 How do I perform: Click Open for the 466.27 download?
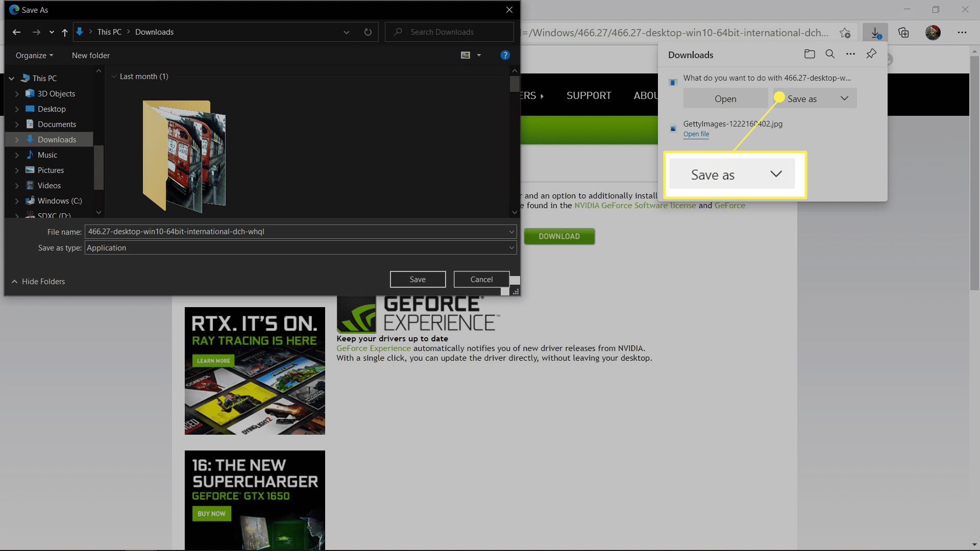725,98
